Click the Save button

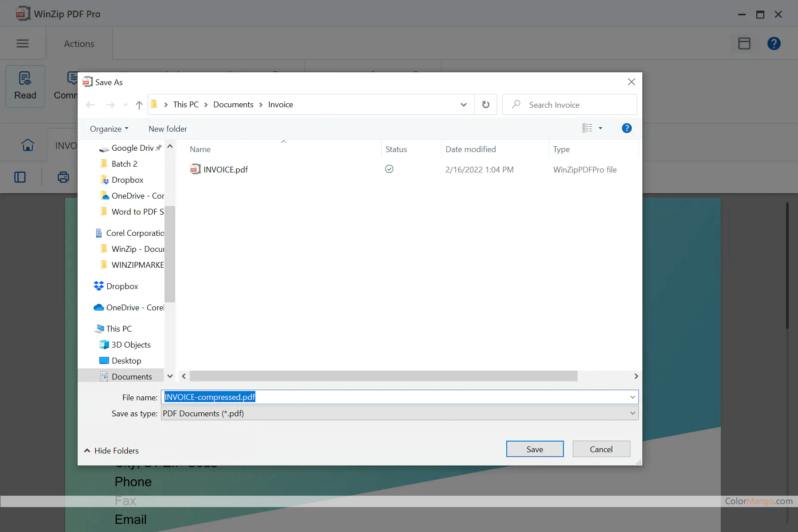[535, 449]
